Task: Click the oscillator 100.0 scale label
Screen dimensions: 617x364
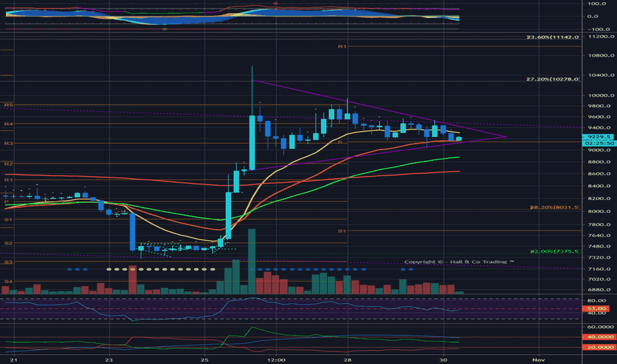Action: click(x=596, y=3)
